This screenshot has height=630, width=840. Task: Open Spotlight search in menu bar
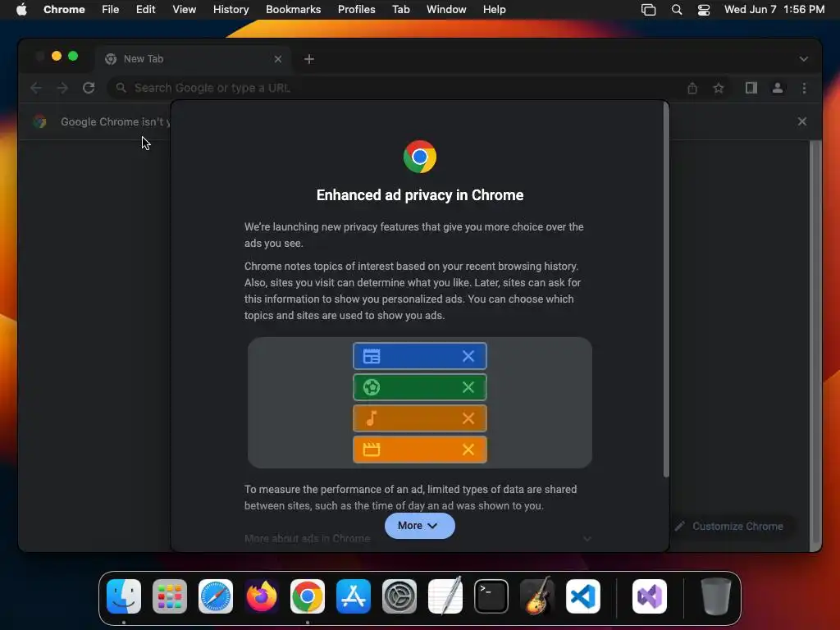click(677, 10)
